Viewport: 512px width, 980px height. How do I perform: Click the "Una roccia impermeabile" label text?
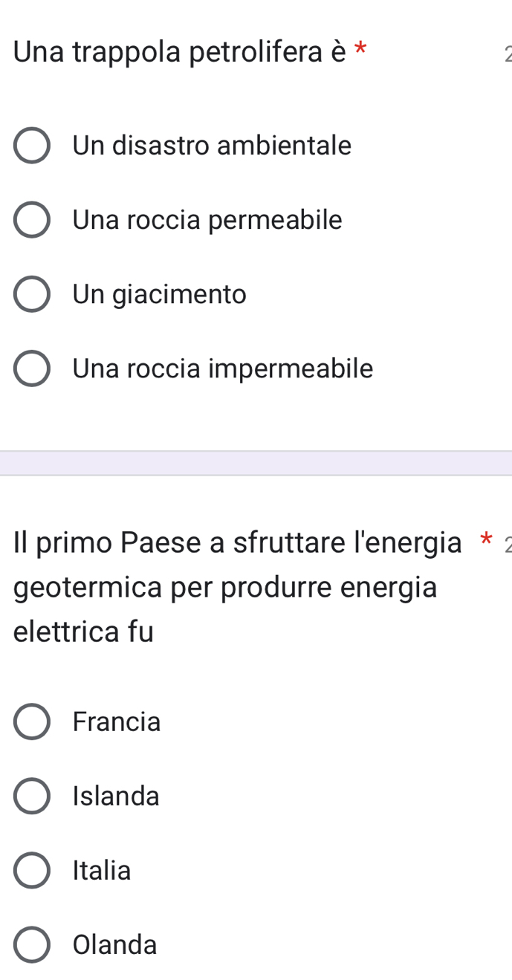click(x=223, y=369)
